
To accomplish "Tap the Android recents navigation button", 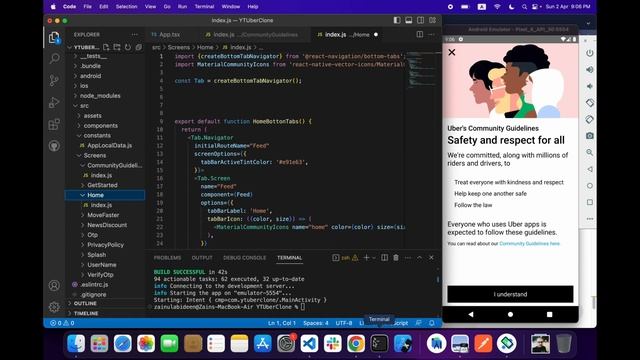I will 549,314.
